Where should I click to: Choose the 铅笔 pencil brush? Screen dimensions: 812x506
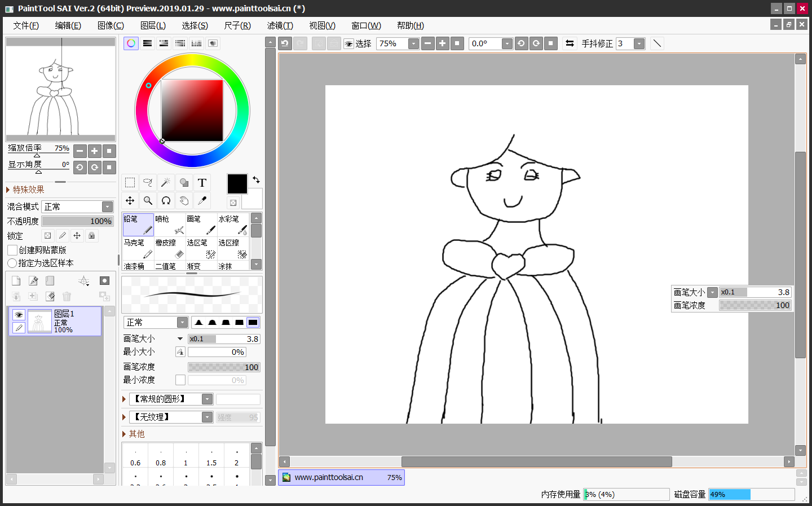[x=138, y=225]
